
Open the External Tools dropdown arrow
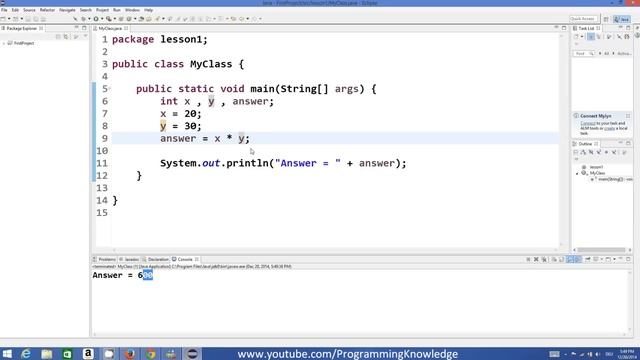(114, 19)
